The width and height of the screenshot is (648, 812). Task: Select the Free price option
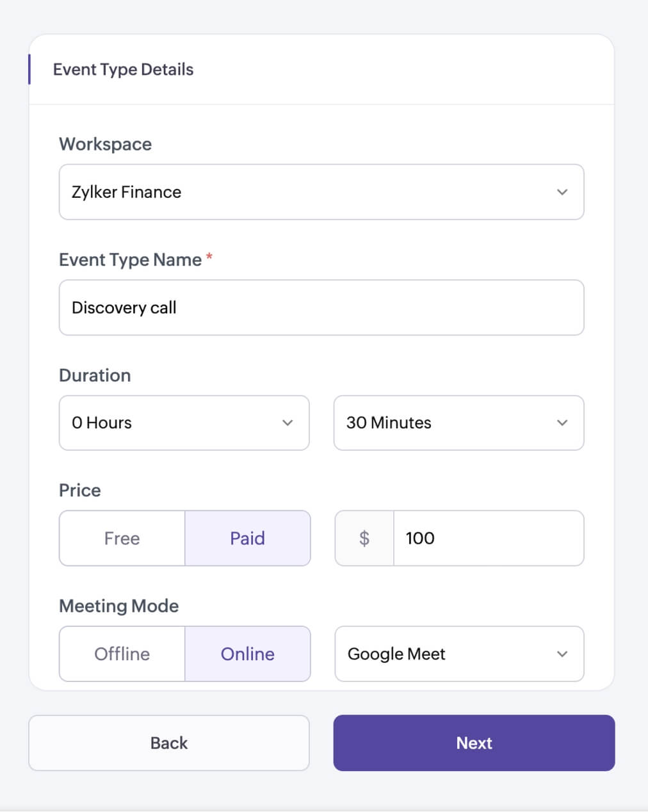point(122,538)
